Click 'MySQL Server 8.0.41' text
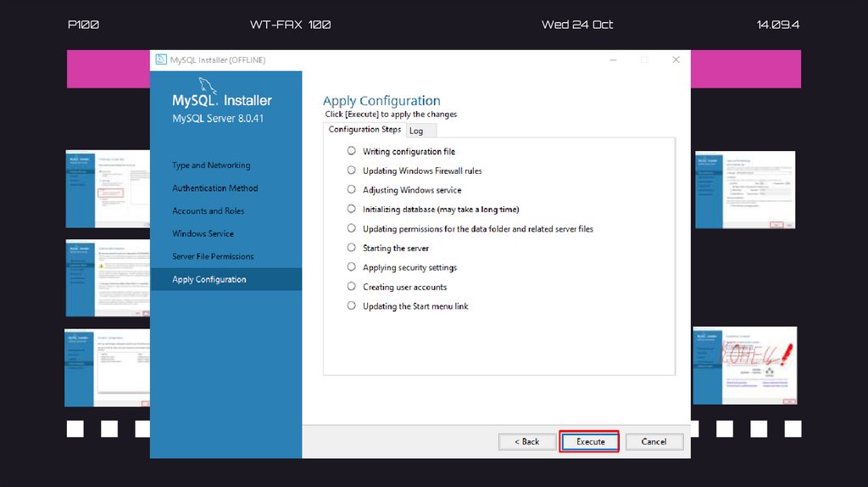 click(218, 119)
